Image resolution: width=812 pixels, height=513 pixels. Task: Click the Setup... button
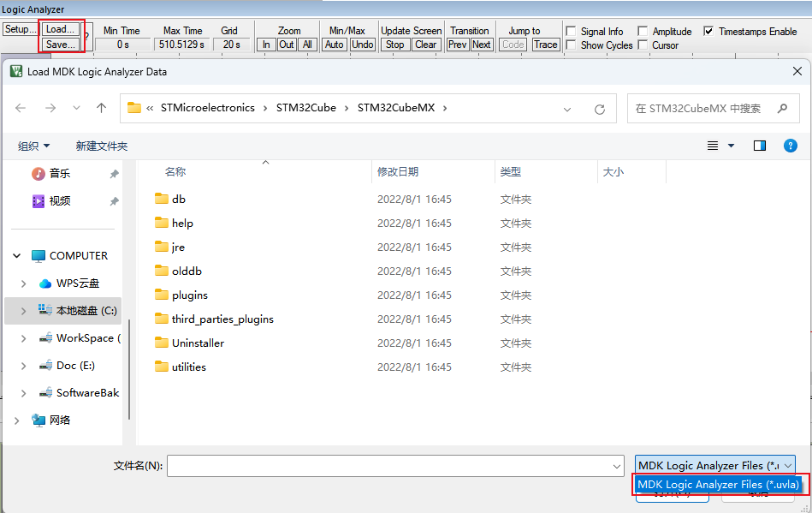(20, 29)
